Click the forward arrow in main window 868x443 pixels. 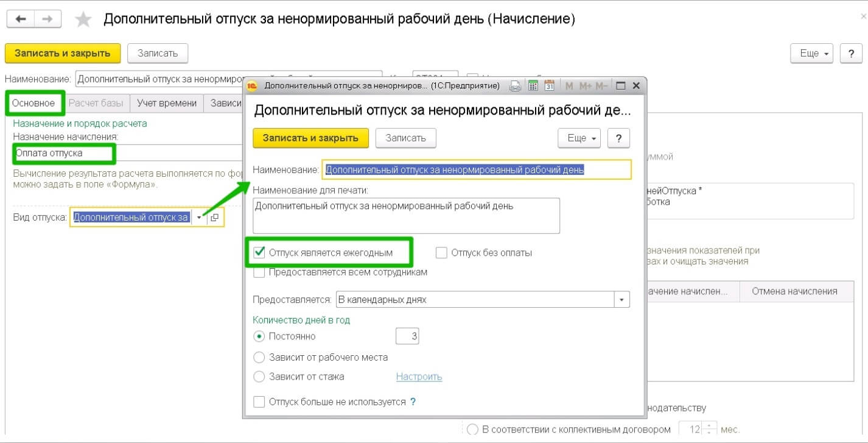(48, 19)
